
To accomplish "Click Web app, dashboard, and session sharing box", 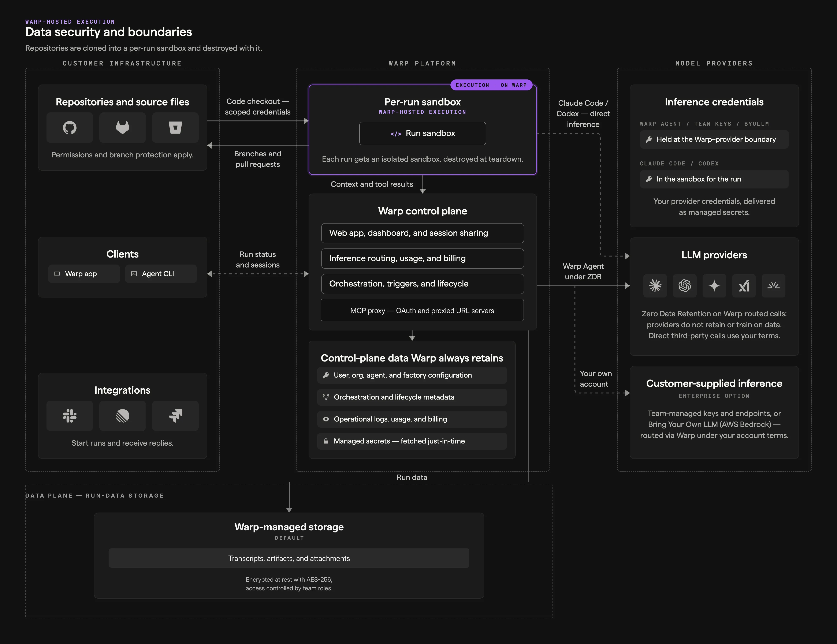I will pyautogui.click(x=422, y=233).
